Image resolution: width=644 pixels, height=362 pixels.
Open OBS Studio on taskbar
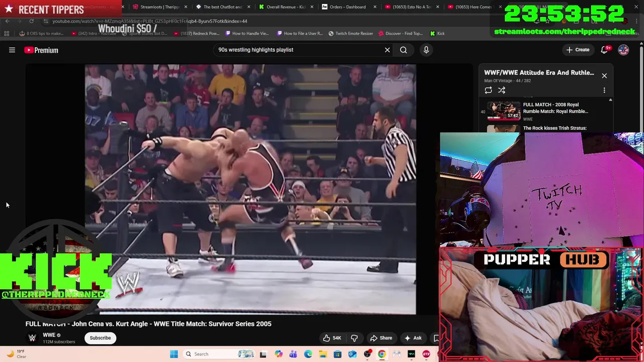[367, 354]
